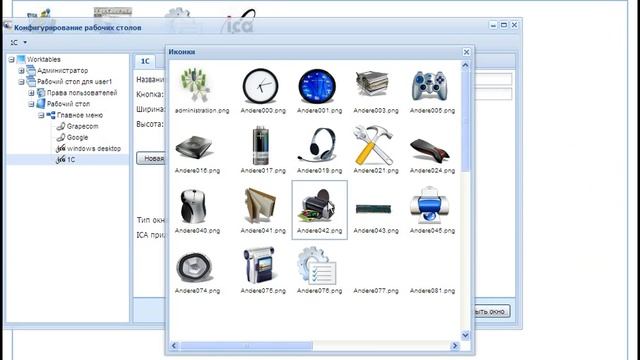640x360 pixels.
Task: Select the stacked books icon Andere003.png
Action: (372, 84)
